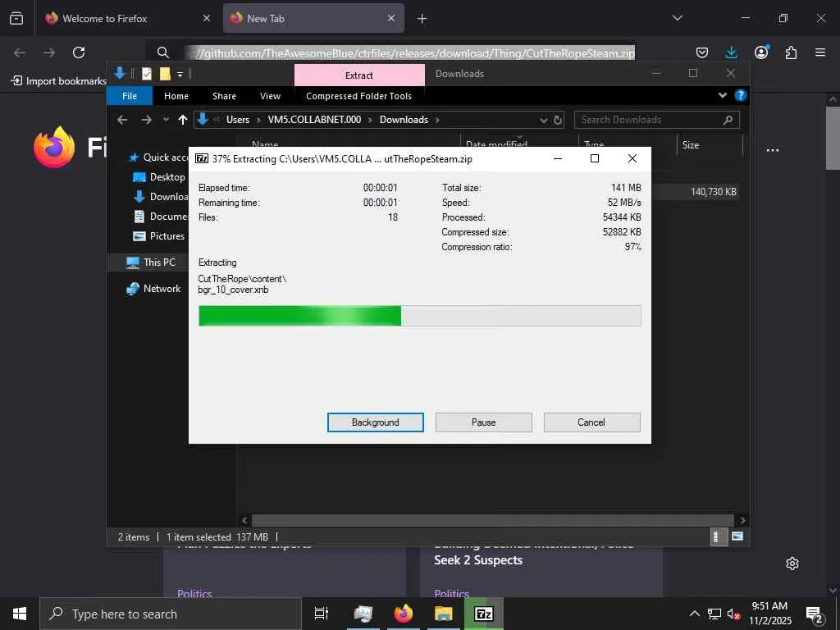Select Pictures in navigation pane
The width and height of the screenshot is (840, 630).
[159, 236]
